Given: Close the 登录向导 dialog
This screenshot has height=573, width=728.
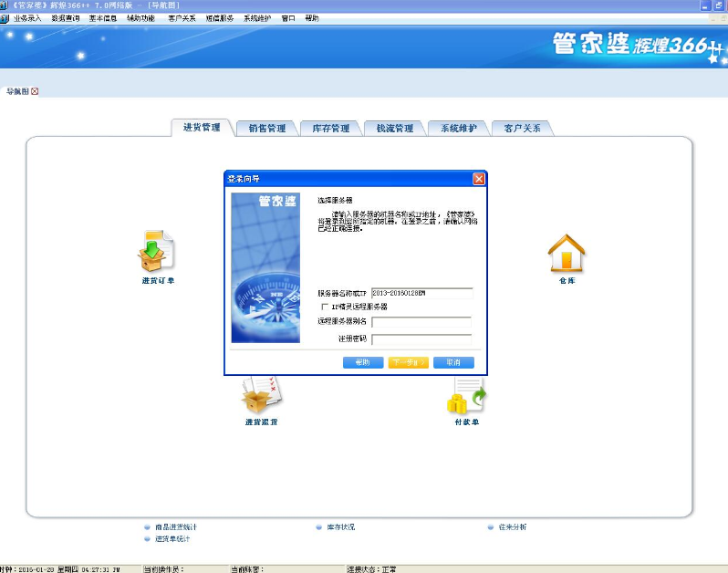Looking at the screenshot, I should click(x=479, y=179).
